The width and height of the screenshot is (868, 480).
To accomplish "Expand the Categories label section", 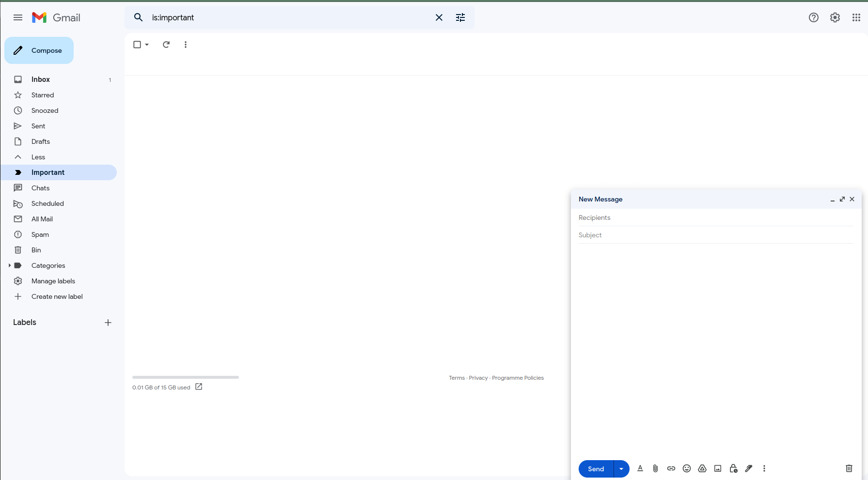I will (9, 265).
